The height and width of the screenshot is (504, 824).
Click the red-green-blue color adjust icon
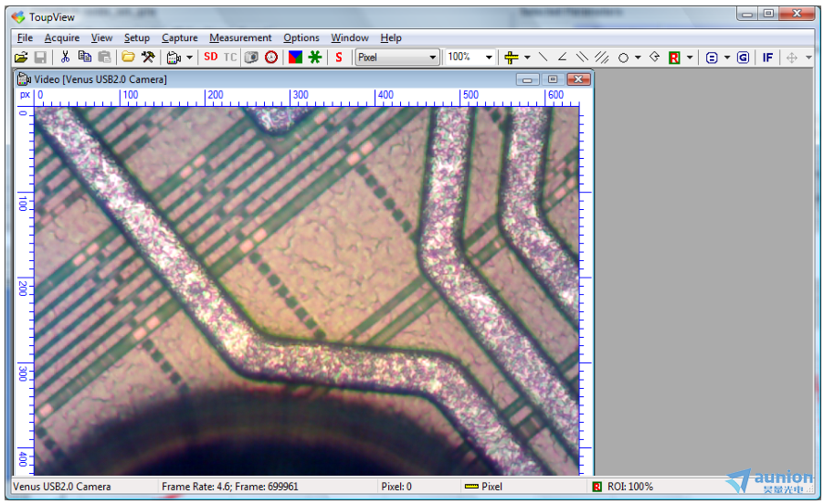click(x=295, y=57)
